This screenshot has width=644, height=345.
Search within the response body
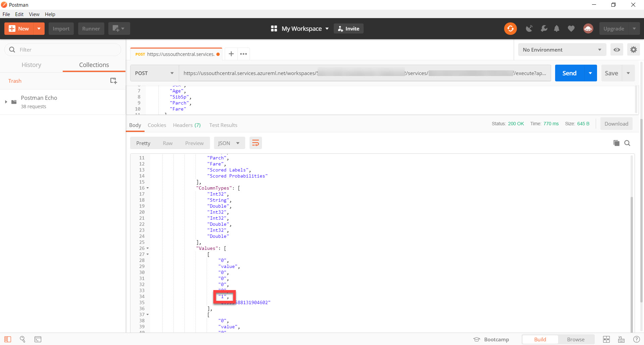[x=627, y=143]
